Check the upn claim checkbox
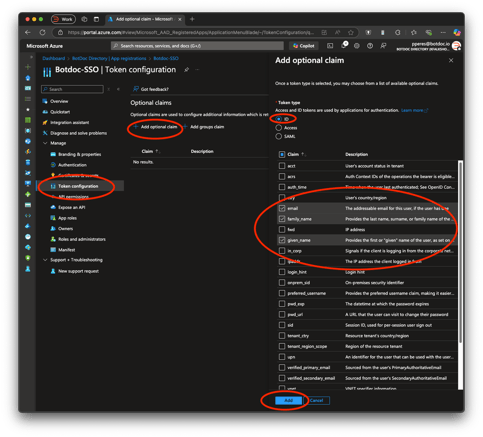The width and height of the screenshot is (483, 437). coord(282,357)
